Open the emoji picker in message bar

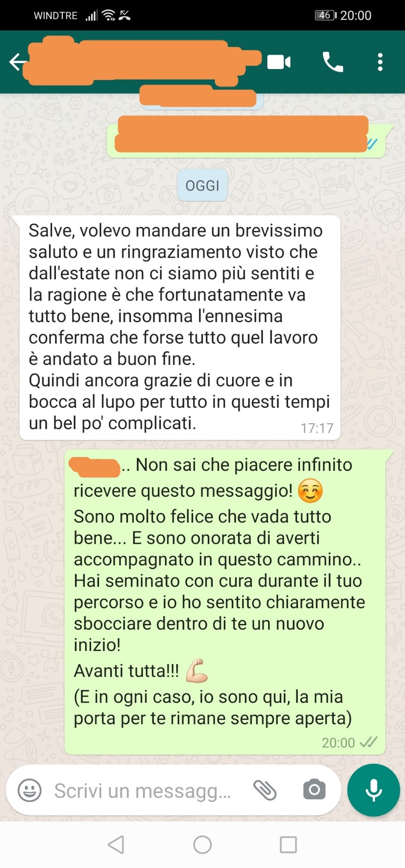coord(30,790)
